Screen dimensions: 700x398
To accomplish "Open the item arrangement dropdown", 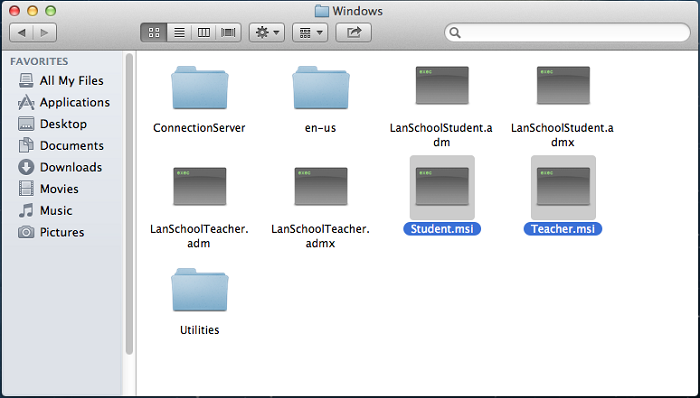I will [x=310, y=33].
